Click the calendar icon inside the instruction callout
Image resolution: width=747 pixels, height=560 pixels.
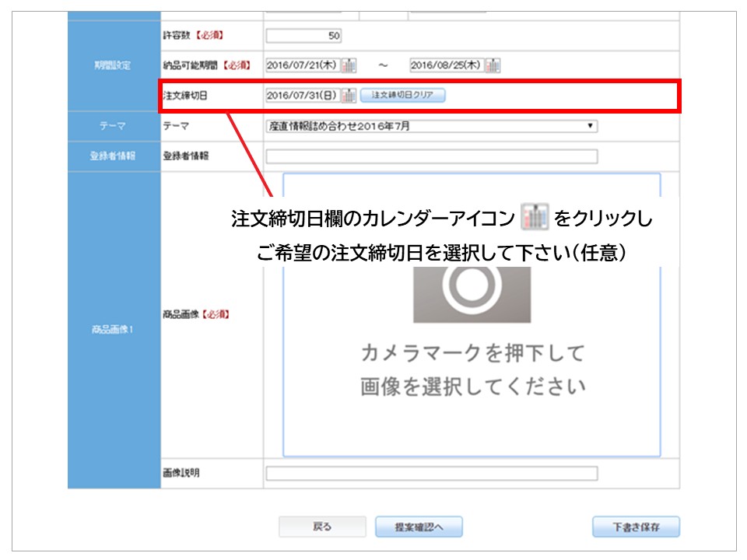click(535, 218)
